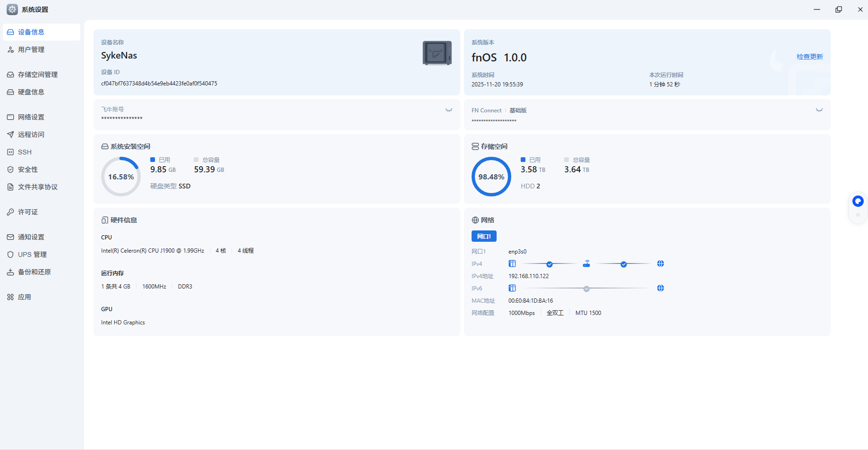The image size is (868, 450).
Task: Click the device ID string cf047bf7637348d4…
Action: 159,84
